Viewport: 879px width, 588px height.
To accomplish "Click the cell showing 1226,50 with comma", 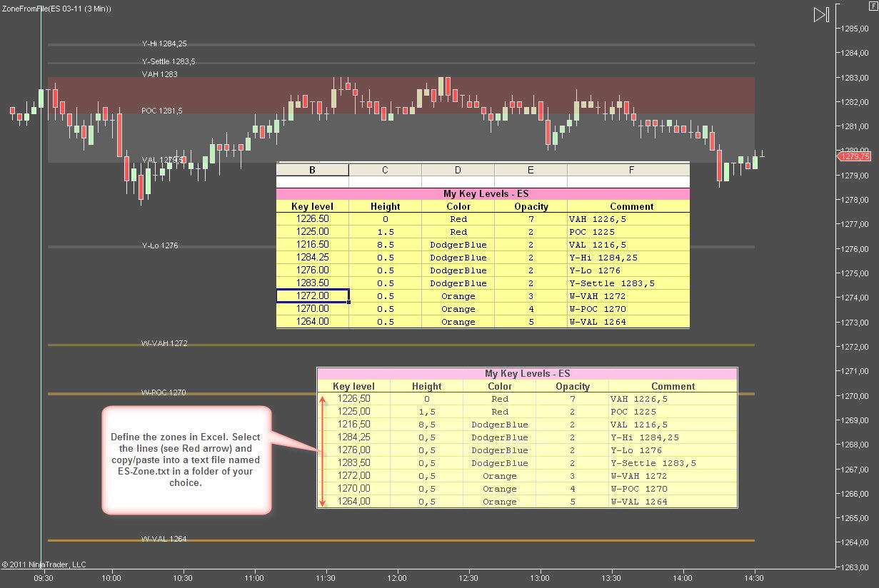I will pyautogui.click(x=354, y=399).
